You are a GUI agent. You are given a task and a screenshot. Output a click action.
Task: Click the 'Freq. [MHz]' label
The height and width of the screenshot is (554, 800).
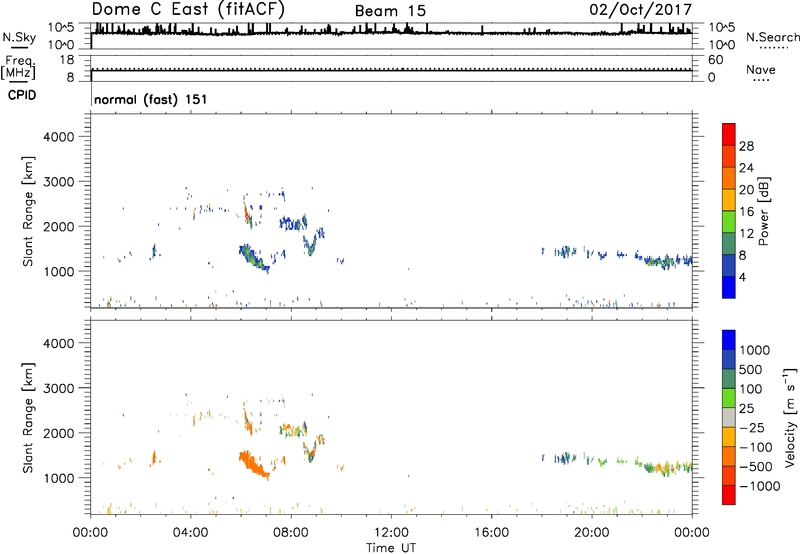tap(18, 67)
